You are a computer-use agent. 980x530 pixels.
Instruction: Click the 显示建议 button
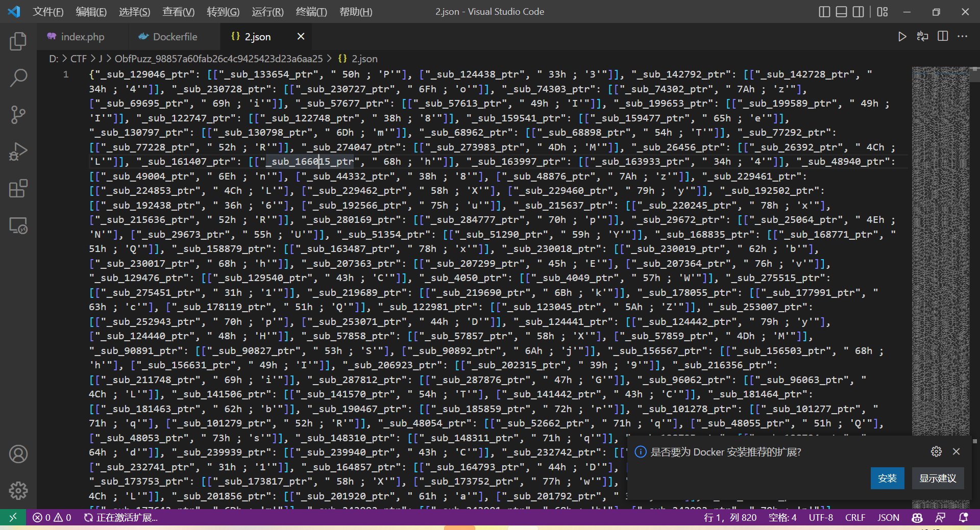click(x=938, y=478)
